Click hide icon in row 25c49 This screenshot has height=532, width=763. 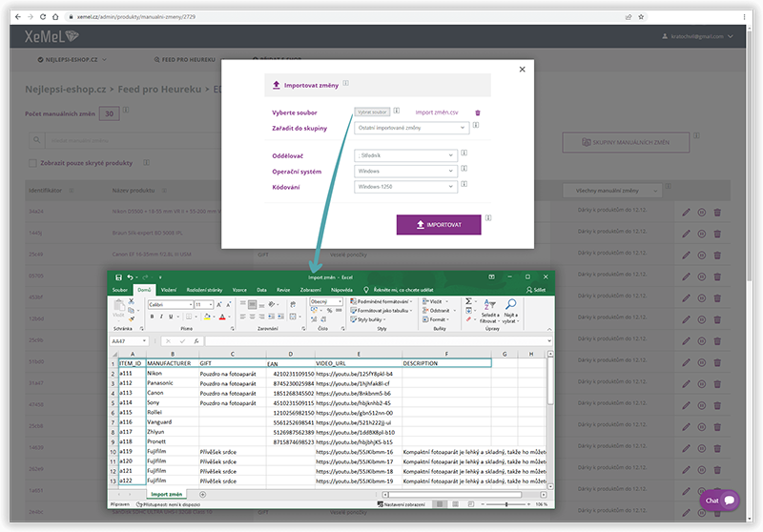coord(702,256)
